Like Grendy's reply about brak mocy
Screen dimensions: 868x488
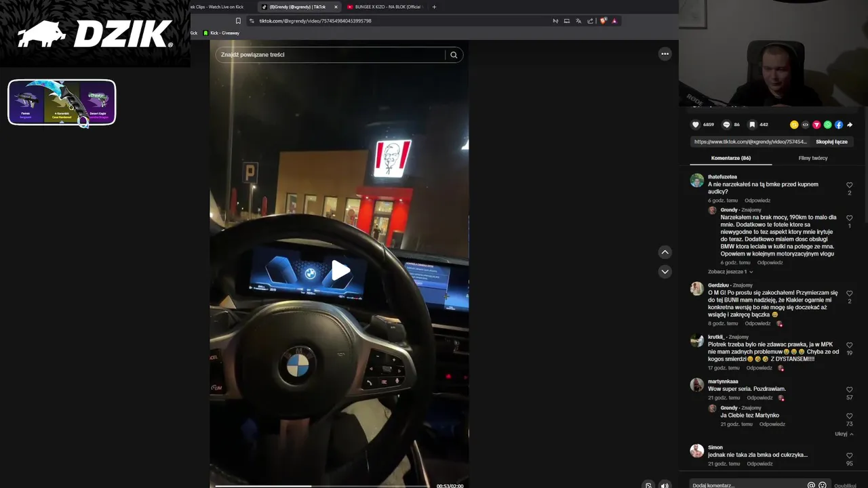[x=849, y=218]
